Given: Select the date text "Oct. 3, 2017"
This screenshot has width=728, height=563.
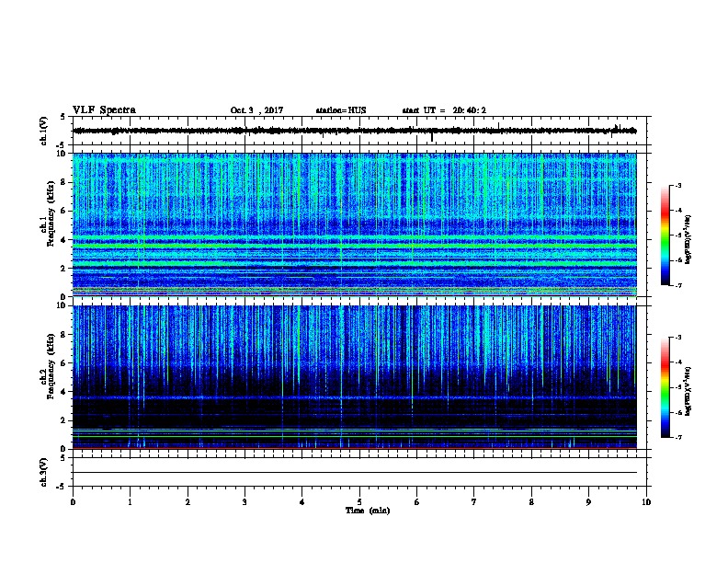Looking at the screenshot, I should (256, 110).
